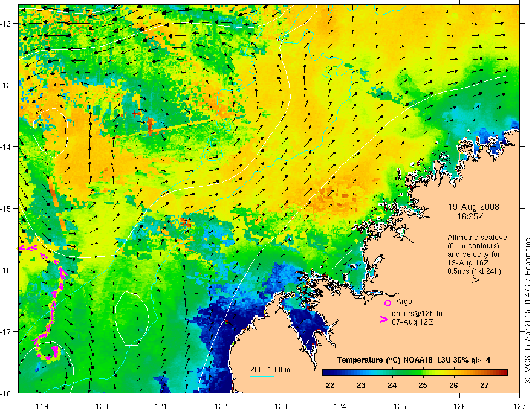Image resolution: width=532 pixels, height=411 pixels.
Task: Click the color bar tick label '23'
Action: pos(361,385)
